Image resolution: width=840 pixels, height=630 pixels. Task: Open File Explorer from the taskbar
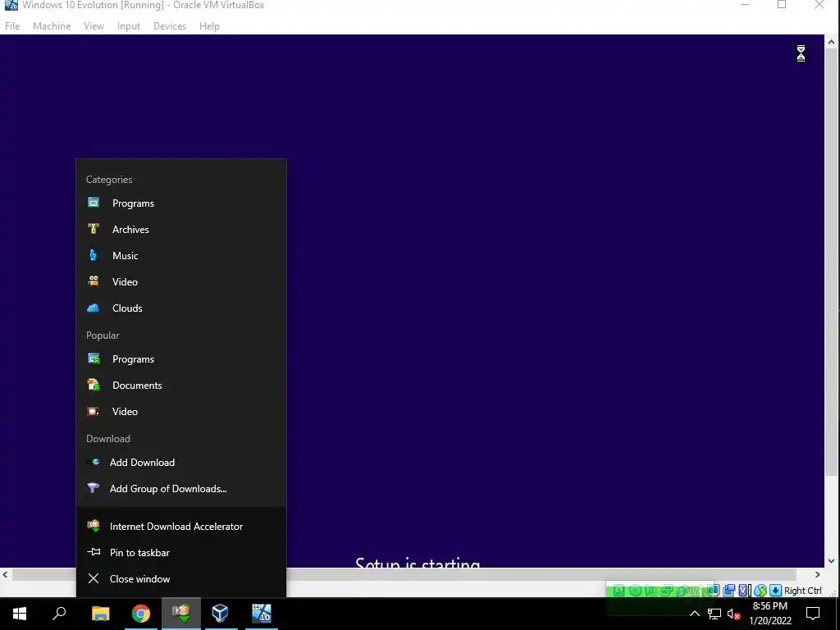(100, 614)
